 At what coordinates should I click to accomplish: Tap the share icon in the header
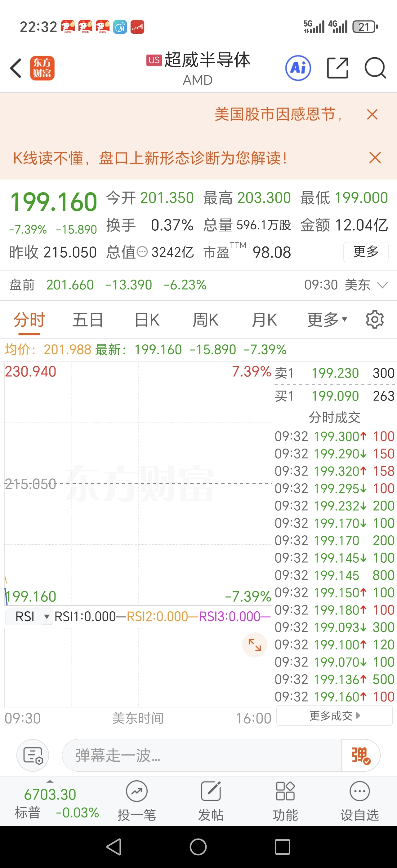pyautogui.click(x=338, y=68)
